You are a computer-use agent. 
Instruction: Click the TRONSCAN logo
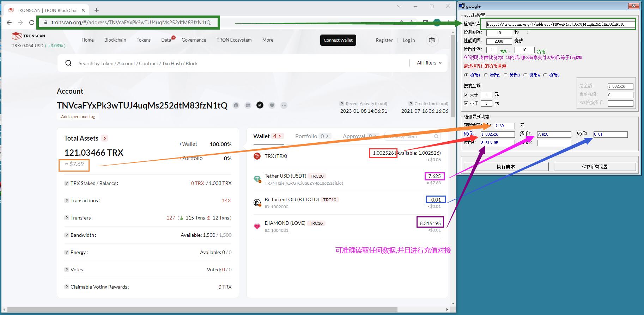click(29, 36)
